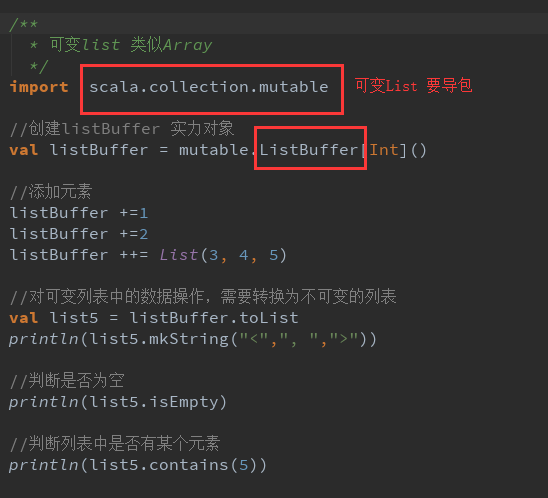Click comment //判断列表中是否有某个元素

[115, 443]
